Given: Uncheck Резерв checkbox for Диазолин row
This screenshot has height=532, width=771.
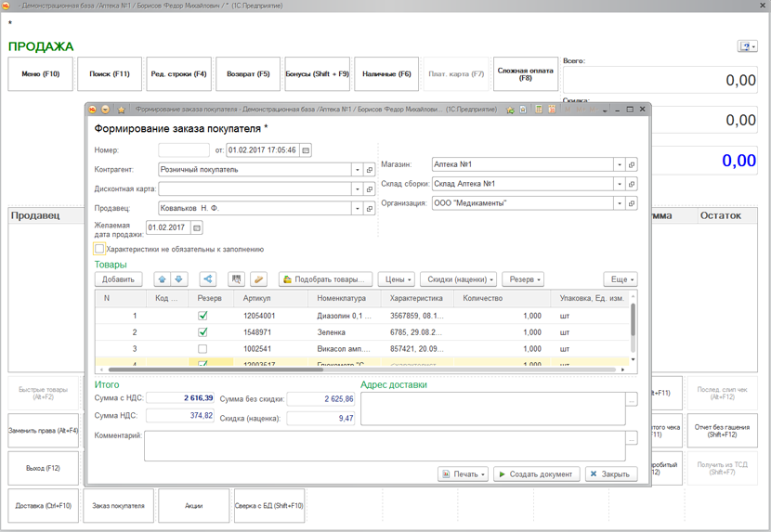Looking at the screenshot, I should pyautogui.click(x=203, y=316).
